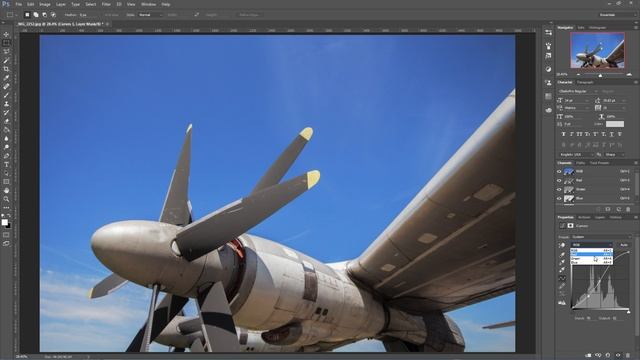Choose edit points to modify curve icon
The height and width of the screenshot is (360, 640).
562,278
